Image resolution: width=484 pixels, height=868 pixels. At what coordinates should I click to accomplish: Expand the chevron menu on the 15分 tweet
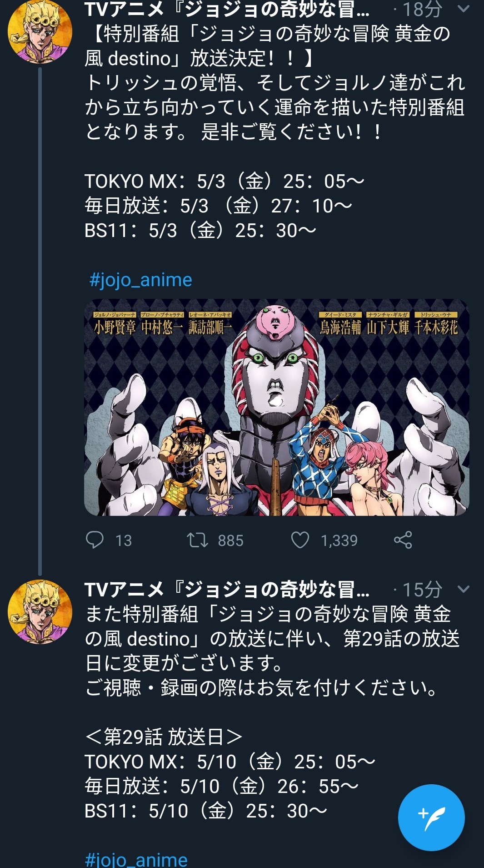(463, 589)
